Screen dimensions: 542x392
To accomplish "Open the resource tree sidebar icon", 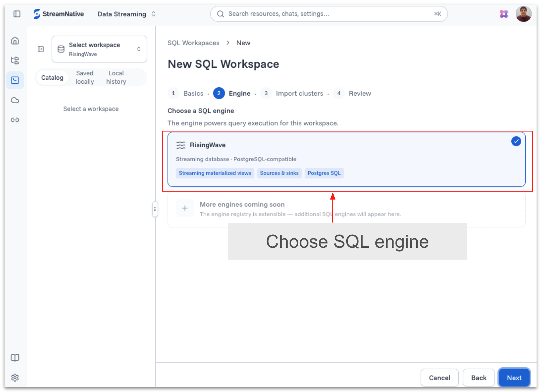I will (15, 60).
